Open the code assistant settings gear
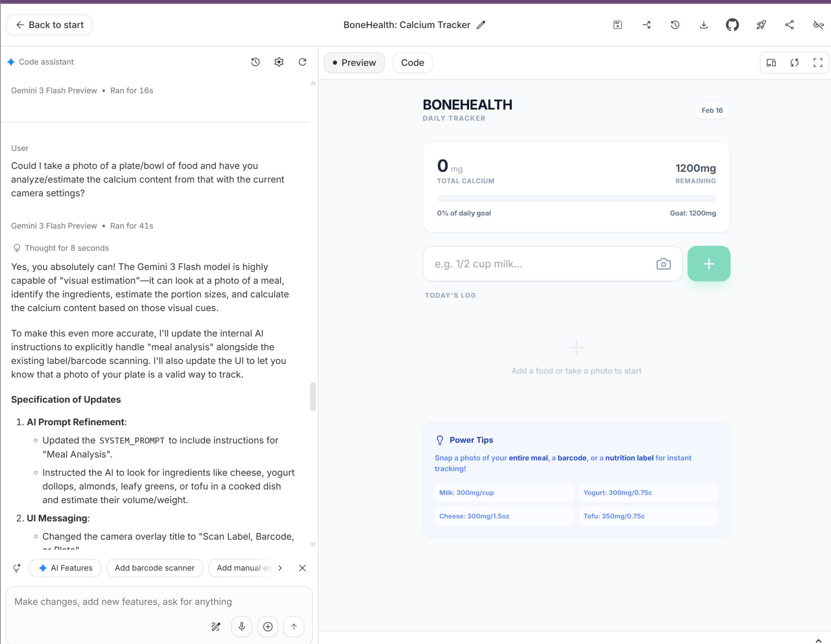Viewport: 831px width, 644px height. [279, 62]
